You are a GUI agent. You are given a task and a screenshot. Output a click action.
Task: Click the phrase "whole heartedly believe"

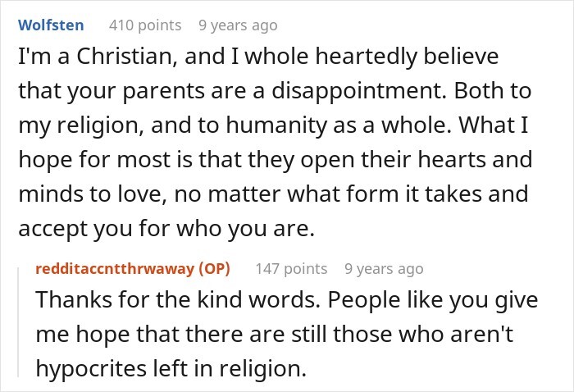click(371, 57)
